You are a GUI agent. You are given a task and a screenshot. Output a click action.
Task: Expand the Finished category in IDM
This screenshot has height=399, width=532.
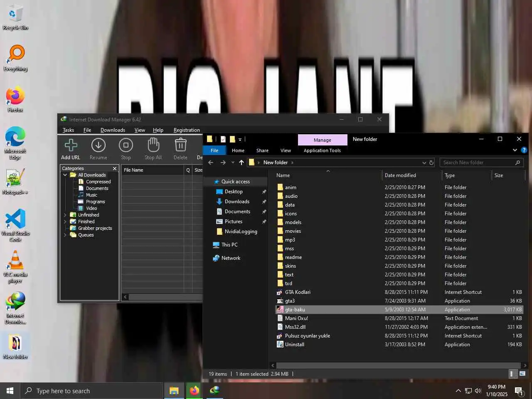click(65, 222)
